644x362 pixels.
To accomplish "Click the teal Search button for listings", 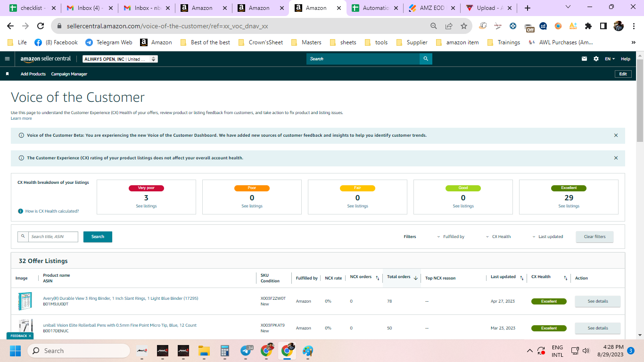I will pos(98,237).
